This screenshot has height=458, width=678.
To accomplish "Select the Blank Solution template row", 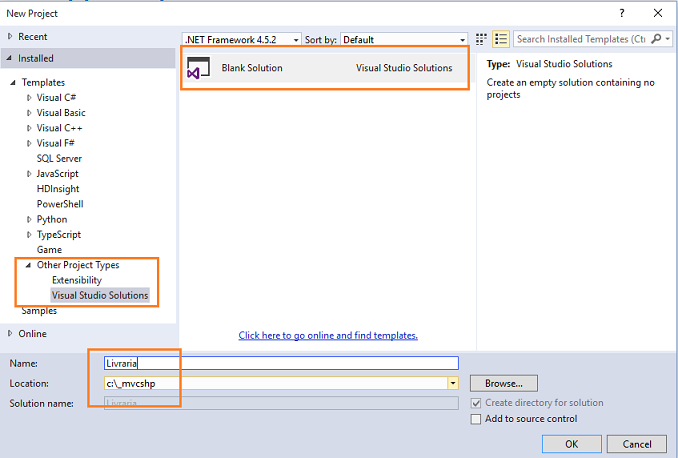I will [325, 68].
